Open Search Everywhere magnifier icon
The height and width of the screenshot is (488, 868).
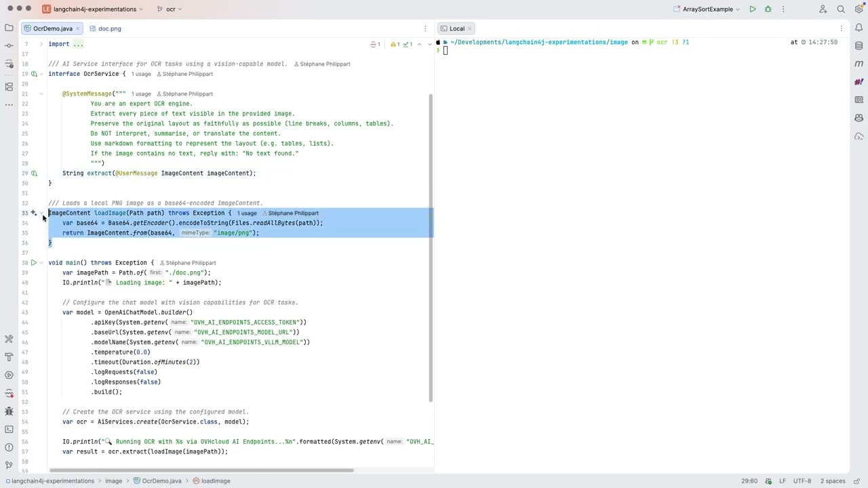click(x=841, y=9)
